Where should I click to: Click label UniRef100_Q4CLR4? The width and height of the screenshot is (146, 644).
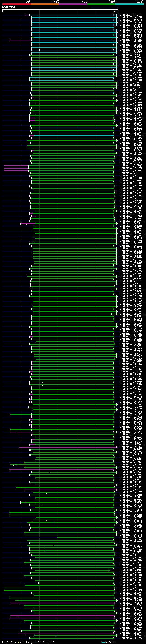point(131,590)
